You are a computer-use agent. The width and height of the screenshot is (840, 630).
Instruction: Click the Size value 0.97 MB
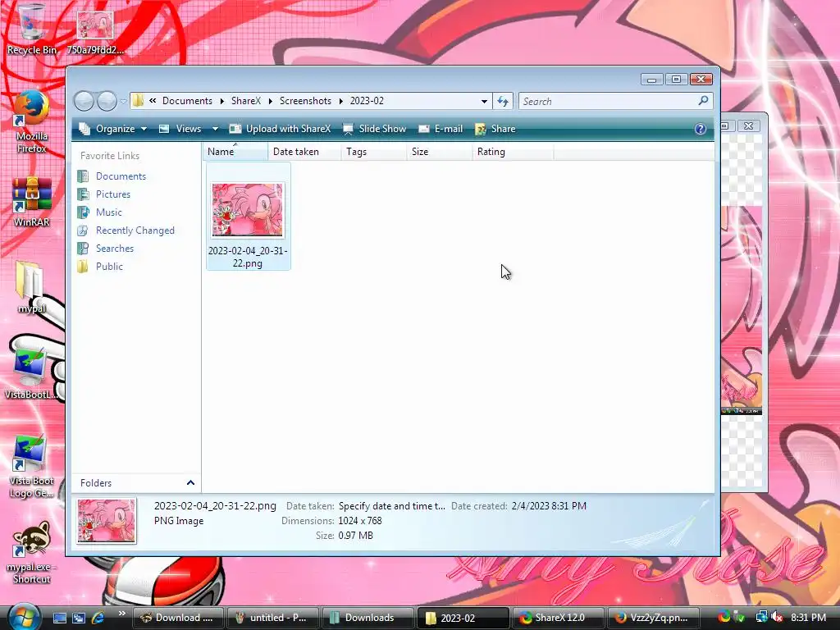pos(356,535)
